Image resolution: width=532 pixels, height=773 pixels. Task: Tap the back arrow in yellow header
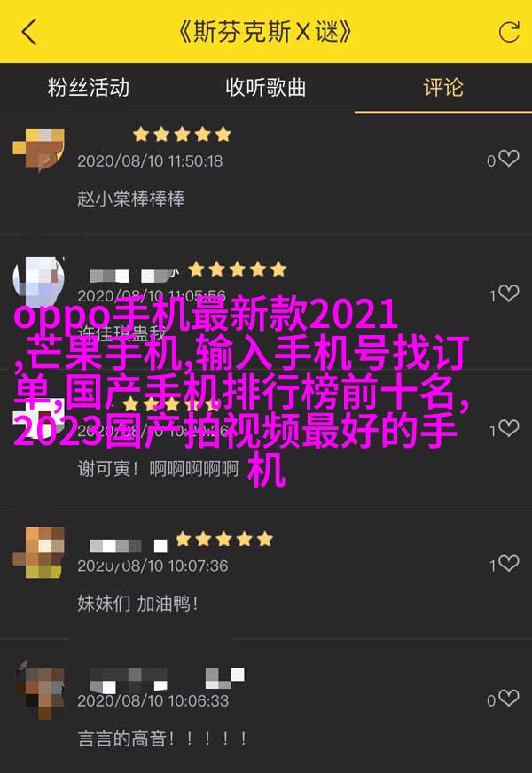coord(29,32)
